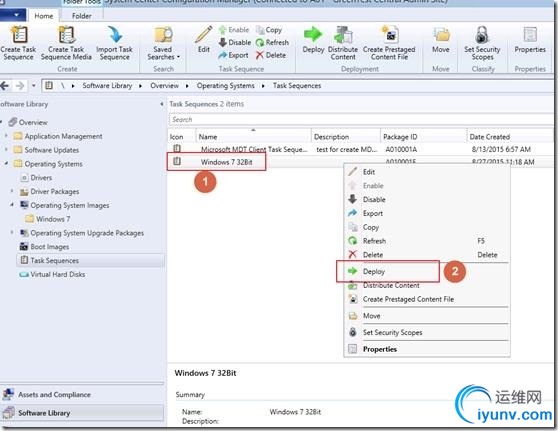Sort by Name column header
Viewport: 558px width, 431px height.
[253, 137]
